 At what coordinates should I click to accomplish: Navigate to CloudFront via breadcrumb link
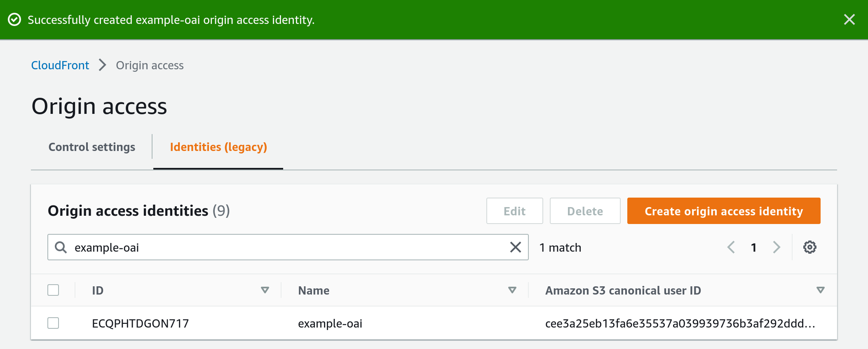point(60,65)
